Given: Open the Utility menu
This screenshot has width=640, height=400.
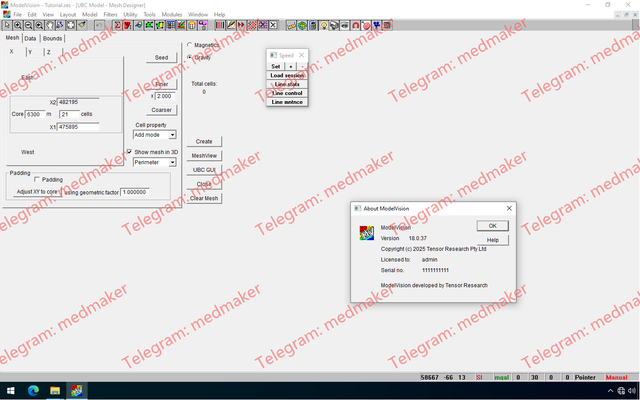Looking at the screenshot, I should pyautogui.click(x=130, y=14).
